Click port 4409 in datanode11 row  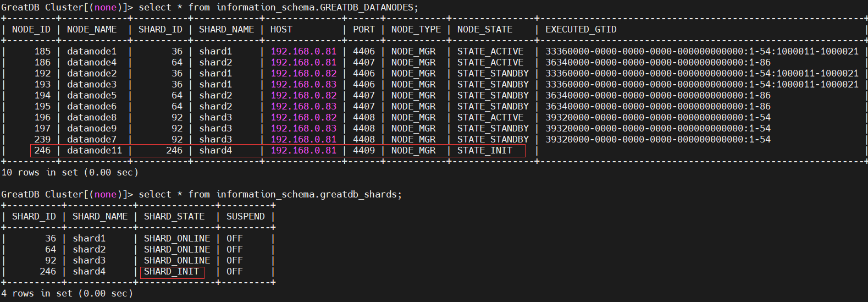tap(364, 151)
